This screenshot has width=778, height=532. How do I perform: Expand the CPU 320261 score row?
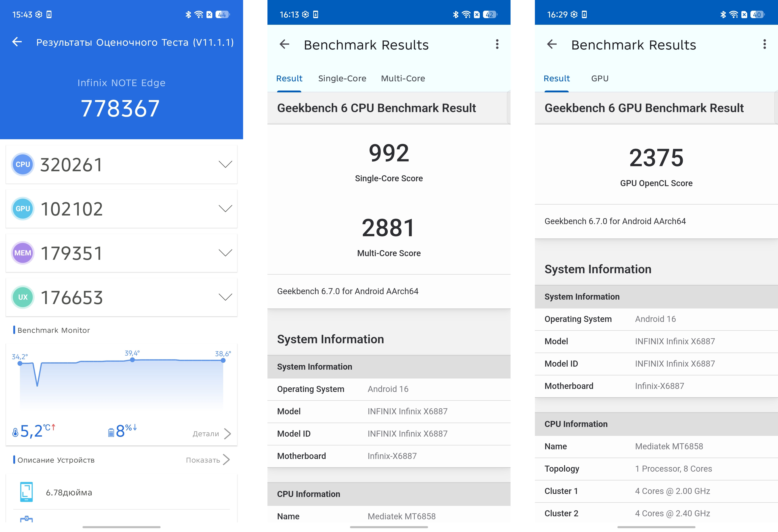tap(122, 164)
